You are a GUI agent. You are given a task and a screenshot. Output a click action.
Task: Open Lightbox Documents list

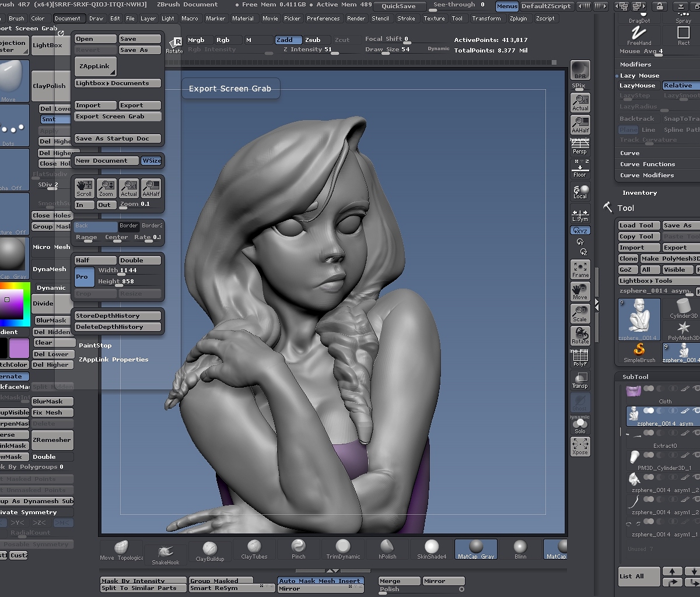point(118,83)
